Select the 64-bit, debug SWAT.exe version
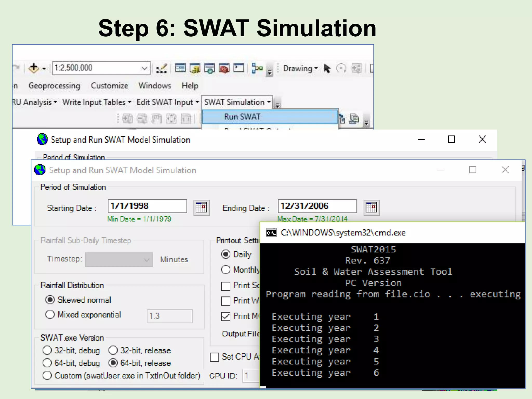 (x=47, y=363)
